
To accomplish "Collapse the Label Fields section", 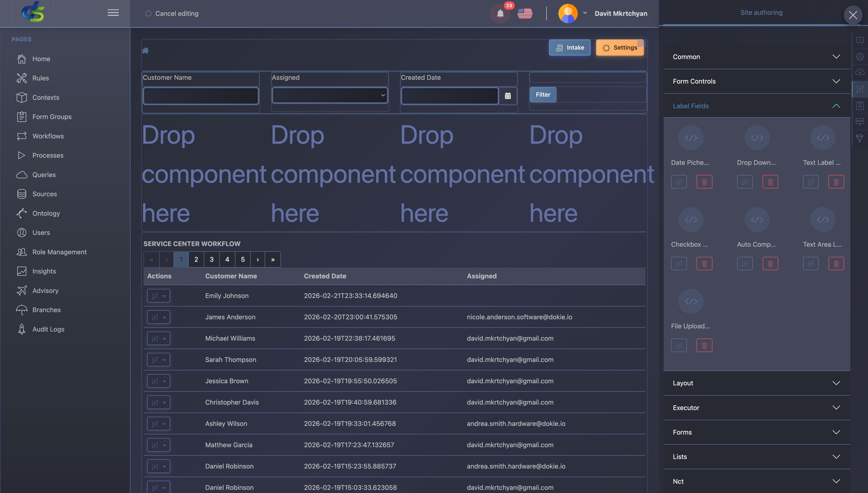I will tap(837, 106).
